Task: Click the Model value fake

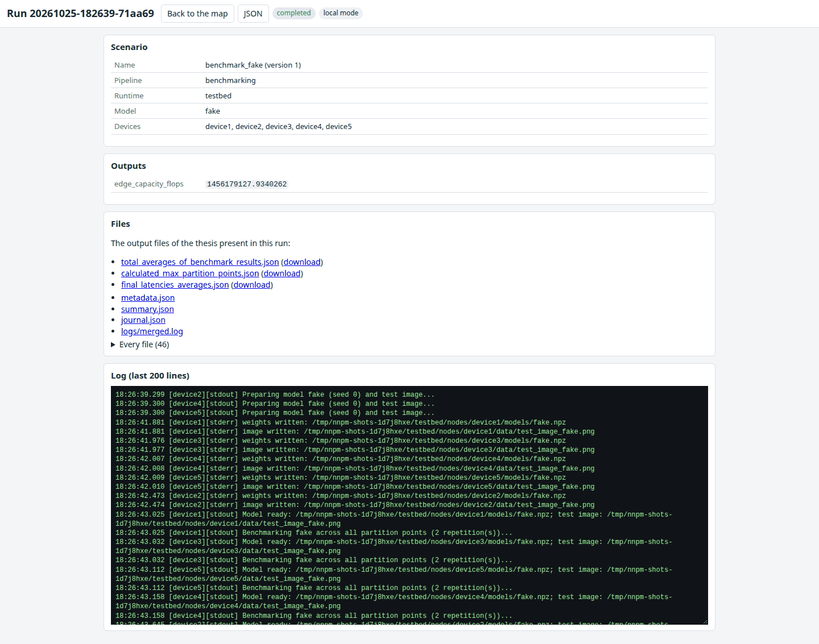Action: point(213,111)
